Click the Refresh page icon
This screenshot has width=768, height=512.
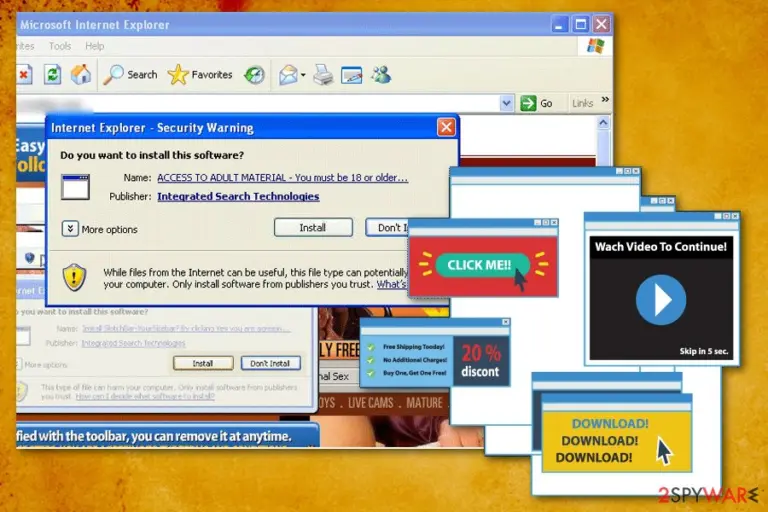52,75
